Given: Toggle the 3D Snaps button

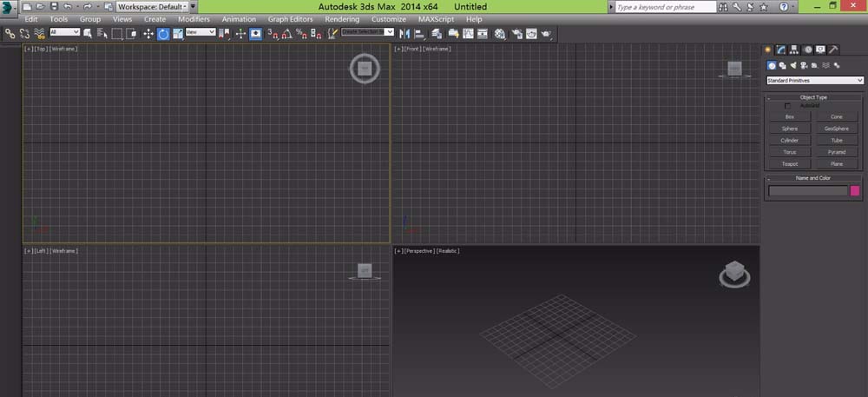Looking at the screenshot, I should 272,34.
